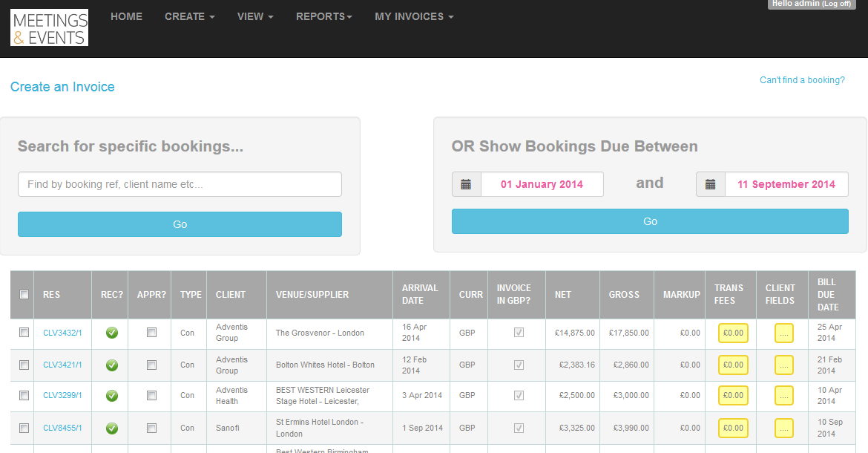Click Go under Search for specific bookings
This screenshot has width=868, height=453.
pyautogui.click(x=180, y=224)
